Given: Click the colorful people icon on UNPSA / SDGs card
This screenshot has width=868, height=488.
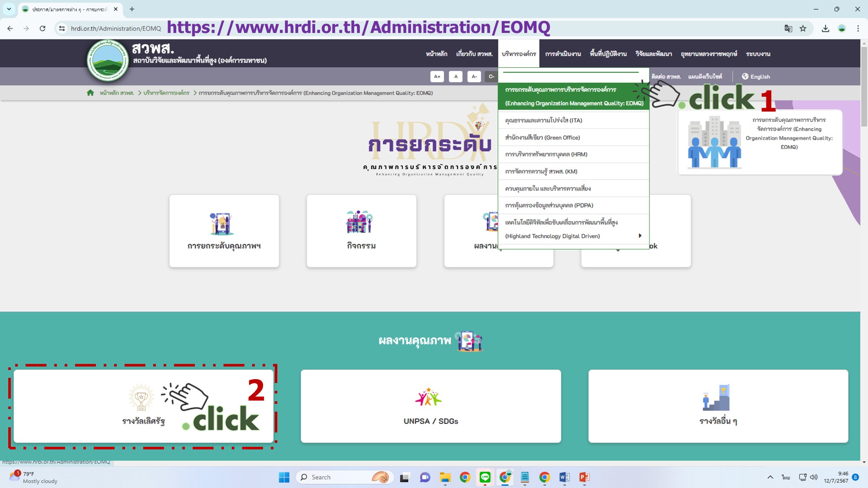Looking at the screenshot, I should point(428,397).
